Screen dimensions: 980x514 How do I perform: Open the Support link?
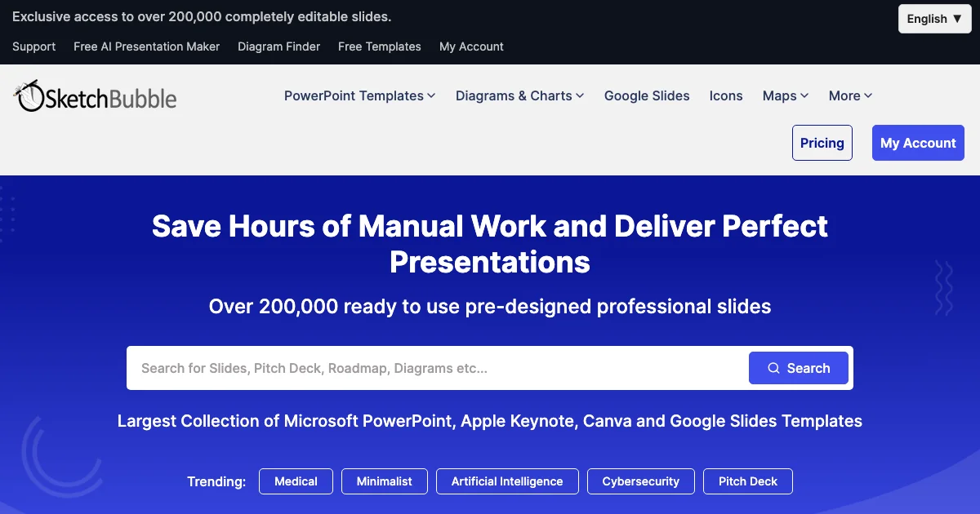(34, 47)
